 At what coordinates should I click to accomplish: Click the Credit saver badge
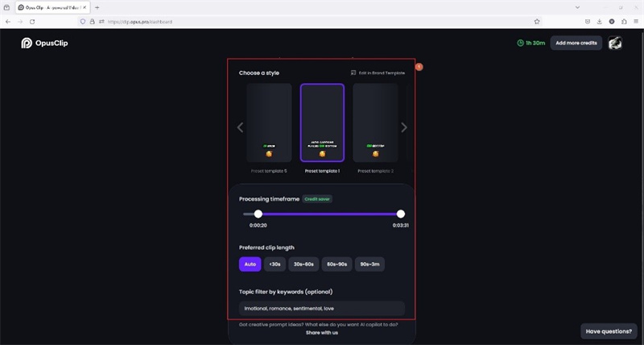click(317, 199)
